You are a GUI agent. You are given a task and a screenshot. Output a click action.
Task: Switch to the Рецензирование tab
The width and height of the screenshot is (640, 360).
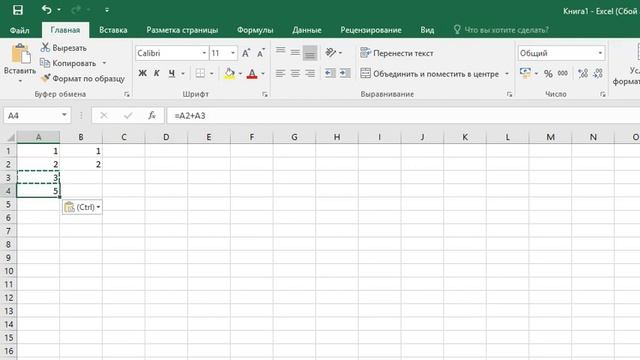click(371, 30)
